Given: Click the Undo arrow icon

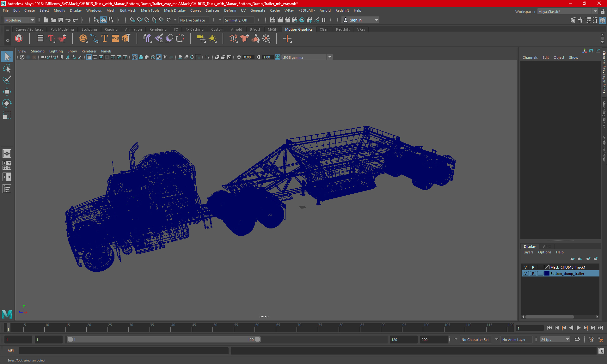Looking at the screenshot, I should 68,20.
